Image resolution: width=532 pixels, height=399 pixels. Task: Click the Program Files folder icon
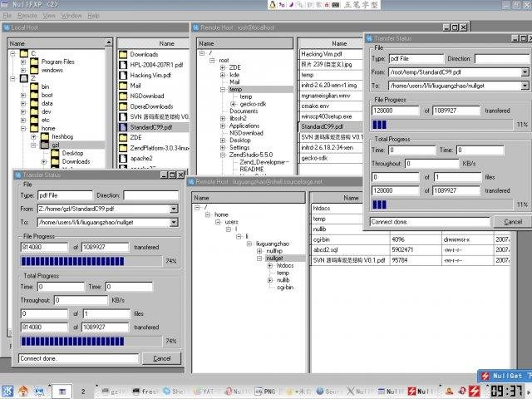[34, 62]
